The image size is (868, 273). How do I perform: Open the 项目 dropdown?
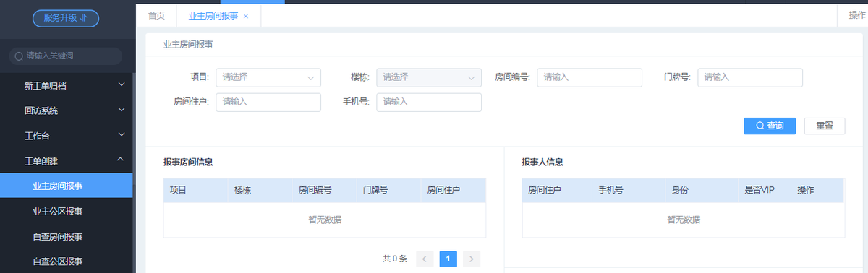268,77
